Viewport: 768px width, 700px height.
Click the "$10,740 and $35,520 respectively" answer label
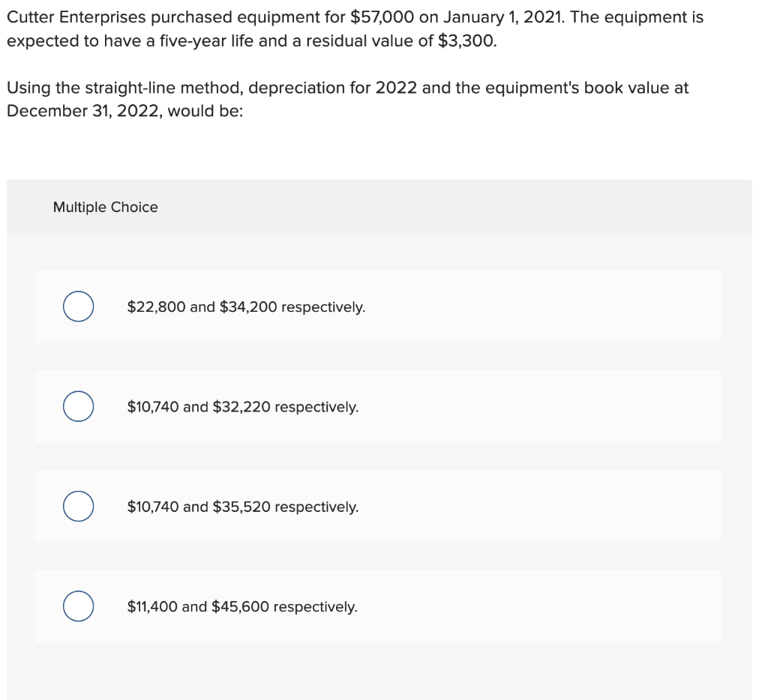(242, 507)
